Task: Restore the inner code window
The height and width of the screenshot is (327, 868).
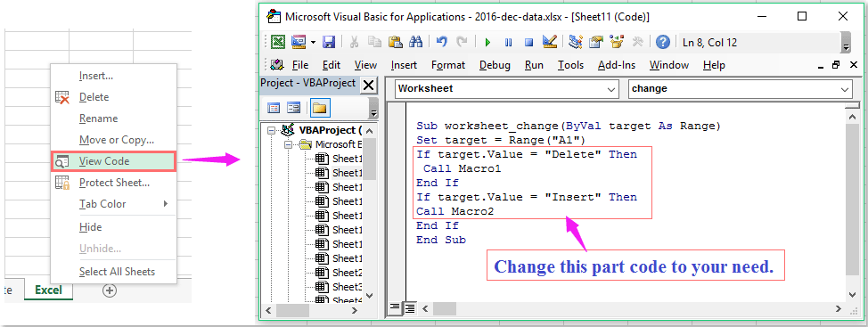Action: click(x=835, y=65)
